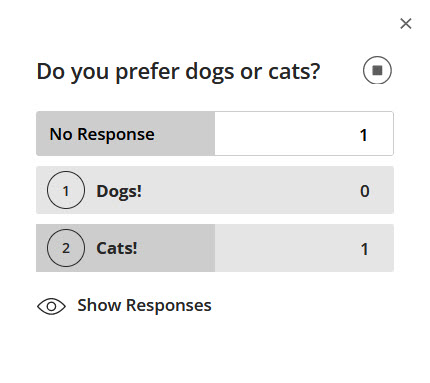
Task: Stop the poll with the square stop icon
Action: pyautogui.click(x=377, y=70)
